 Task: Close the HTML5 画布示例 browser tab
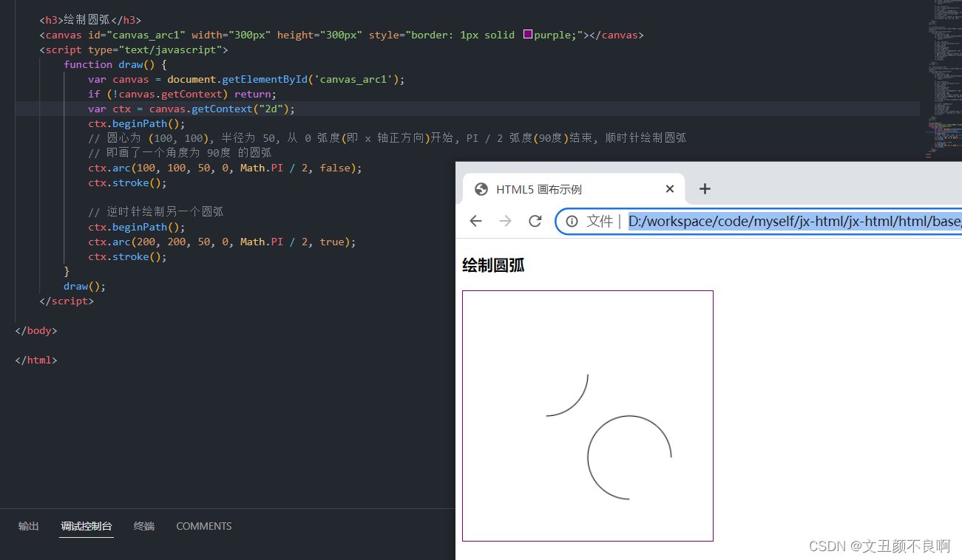(x=669, y=188)
